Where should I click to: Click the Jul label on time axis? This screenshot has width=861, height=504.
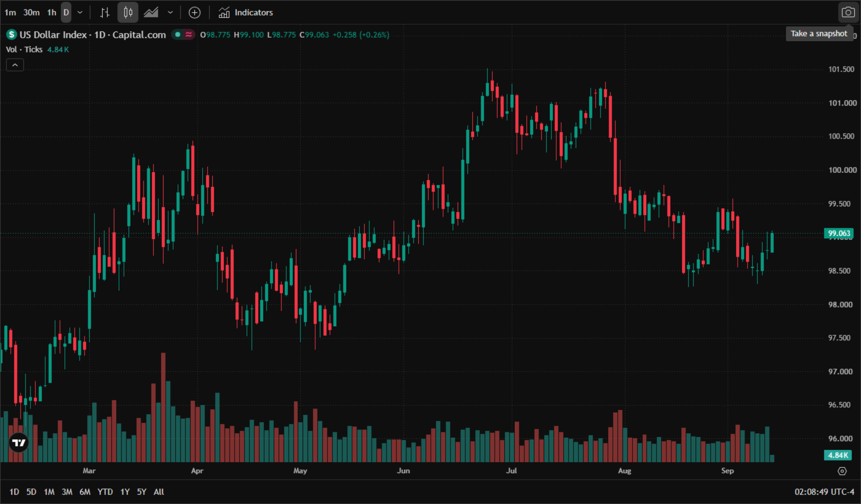511,471
